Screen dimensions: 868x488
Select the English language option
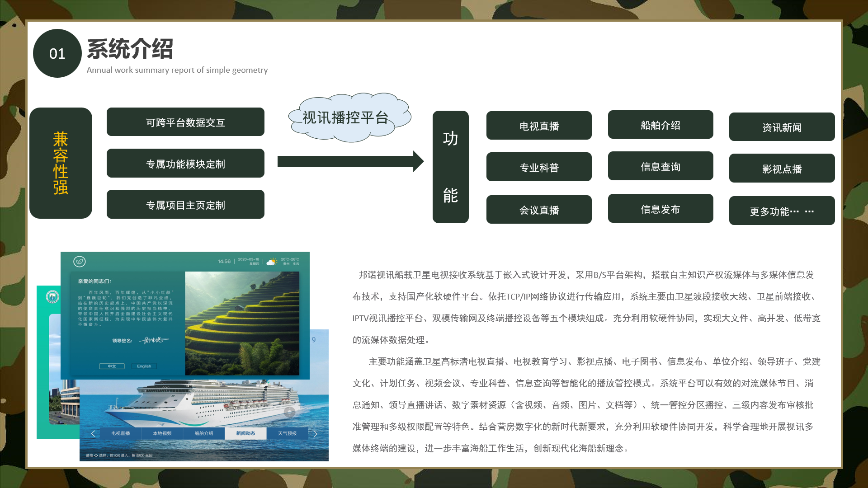pyautogui.click(x=144, y=366)
